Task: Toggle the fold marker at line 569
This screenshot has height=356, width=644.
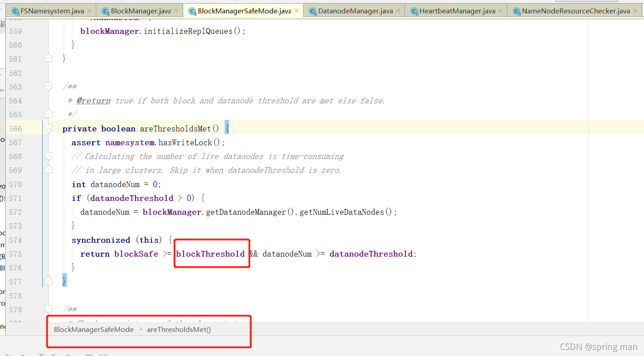Action: click(x=49, y=170)
